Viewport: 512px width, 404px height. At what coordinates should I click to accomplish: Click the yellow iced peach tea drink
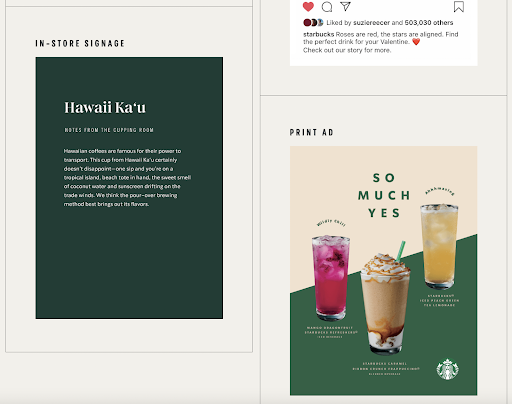tap(439, 246)
